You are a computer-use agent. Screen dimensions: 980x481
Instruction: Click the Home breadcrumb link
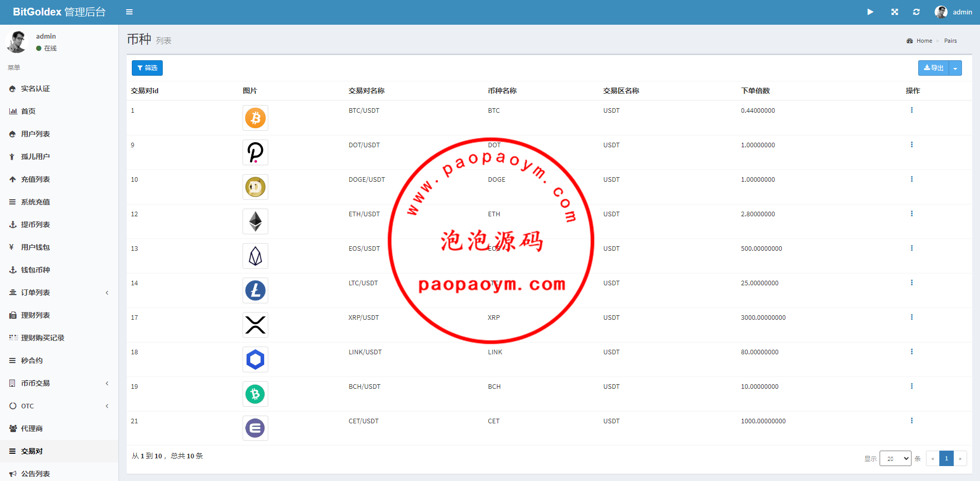(x=924, y=41)
